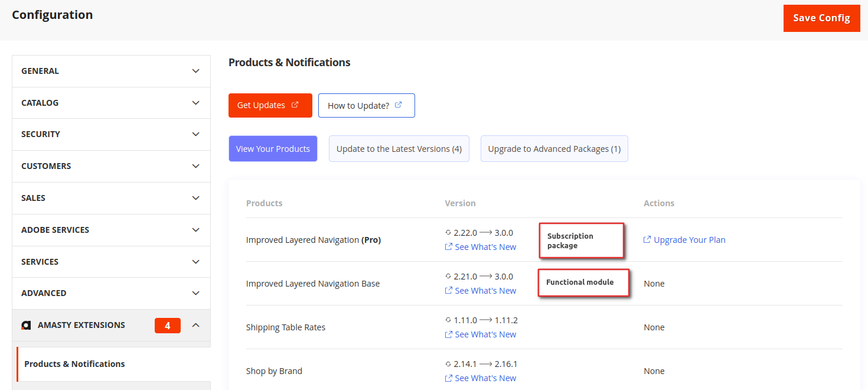
Task: Click the Products column header
Action: click(264, 203)
